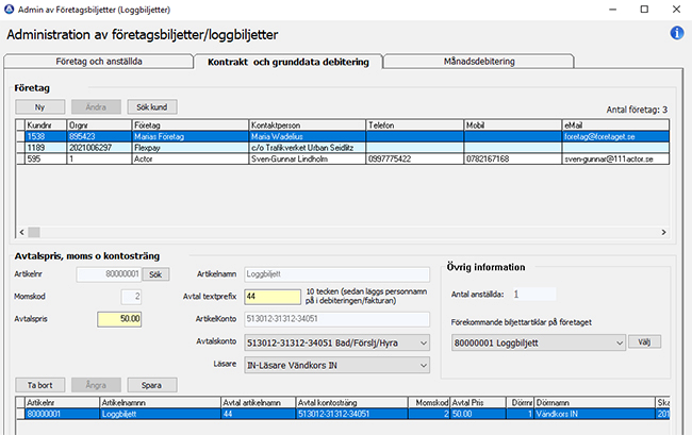
Task: Click the blue info icon
Action: (x=677, y=33)
